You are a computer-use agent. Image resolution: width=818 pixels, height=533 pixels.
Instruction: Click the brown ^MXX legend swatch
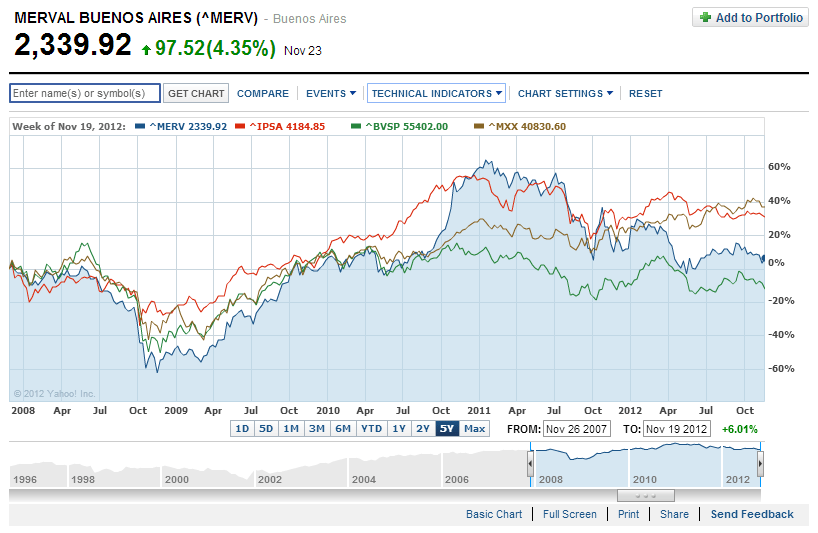(x=479, y=126)
